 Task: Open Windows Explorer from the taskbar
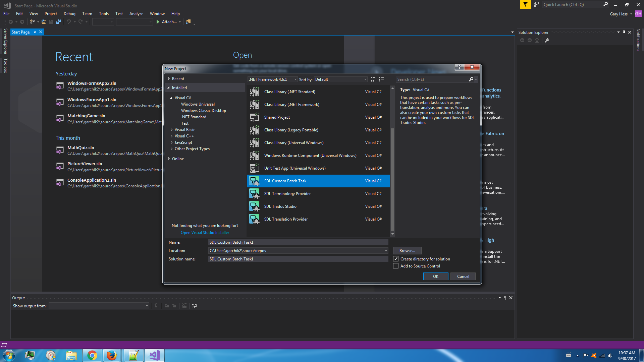pyautogui.click(x=71, y=355)
